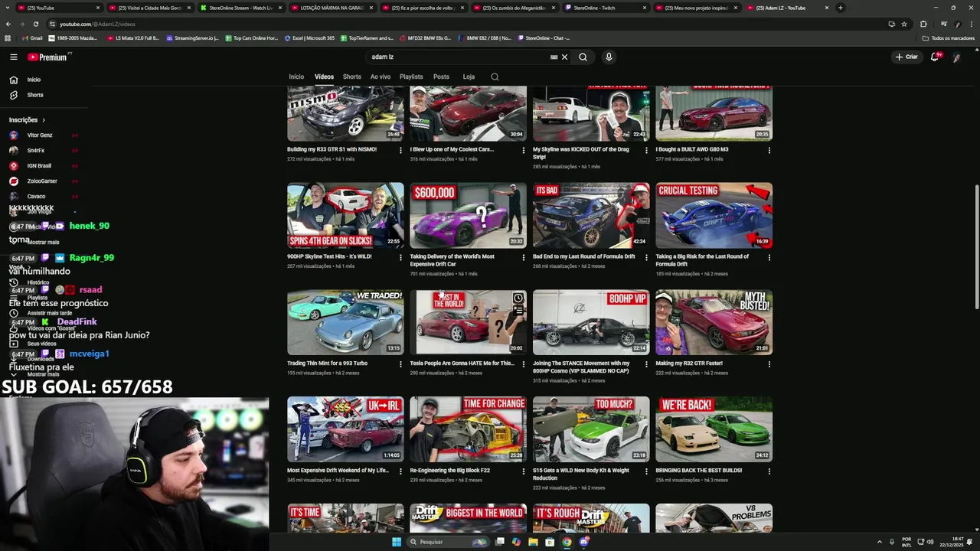Open the Ao vivo channel tab
Viewport: 980px width, 551px height.
[381, 77]
